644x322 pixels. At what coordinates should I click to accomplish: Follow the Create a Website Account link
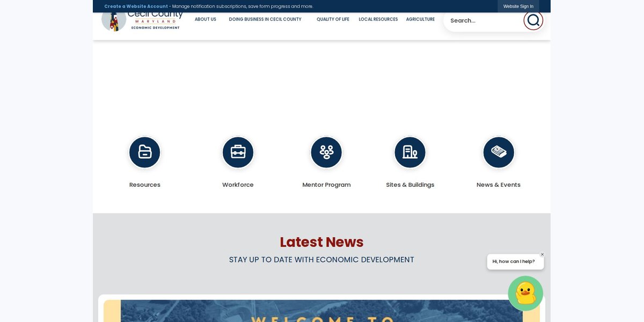[136, 6]
